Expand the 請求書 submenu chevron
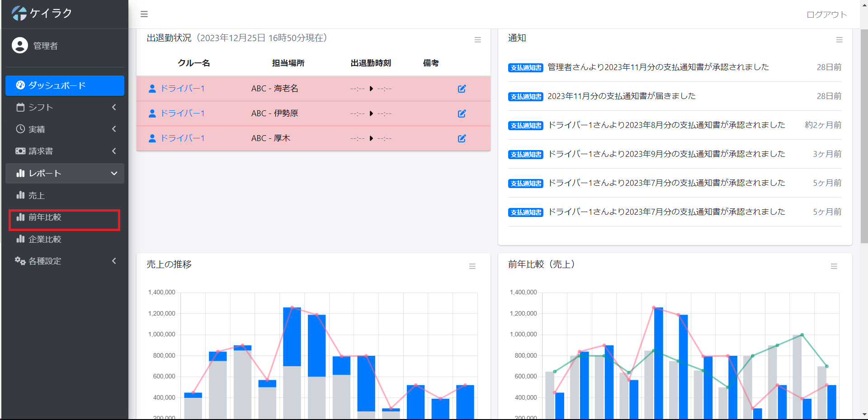The image size is (868, 420). (114, 151)
